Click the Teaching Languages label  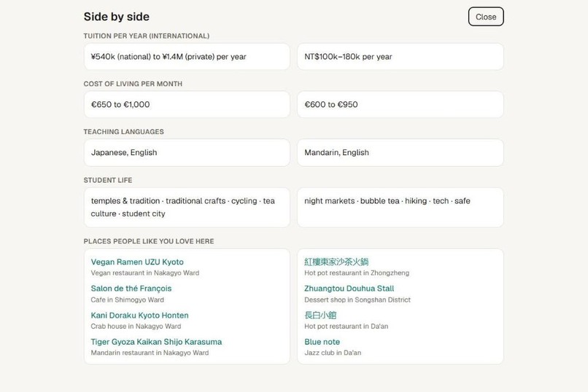point(123,132)
